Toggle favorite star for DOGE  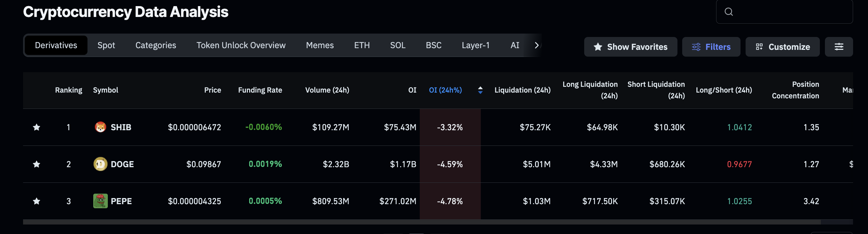click(37, 164)
